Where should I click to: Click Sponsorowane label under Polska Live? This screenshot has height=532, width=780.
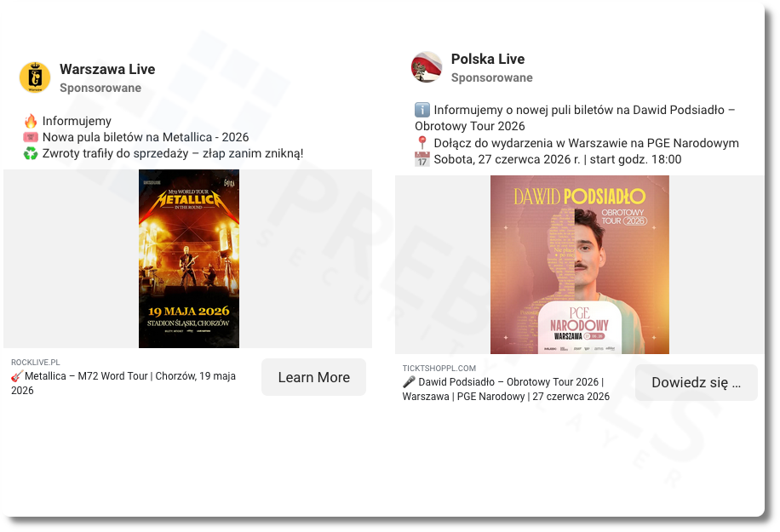(x=492, y=78)
